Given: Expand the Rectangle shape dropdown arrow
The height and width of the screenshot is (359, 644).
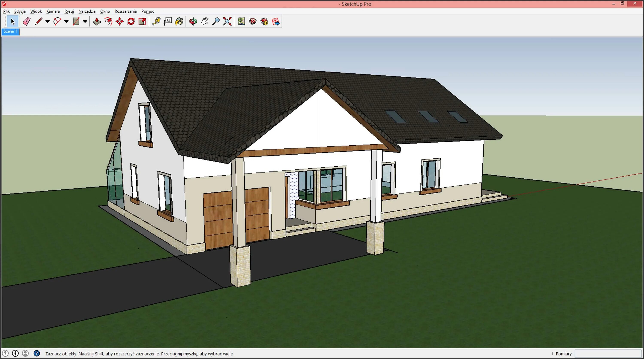Looking at the screenshot, I should click(85, 21).
